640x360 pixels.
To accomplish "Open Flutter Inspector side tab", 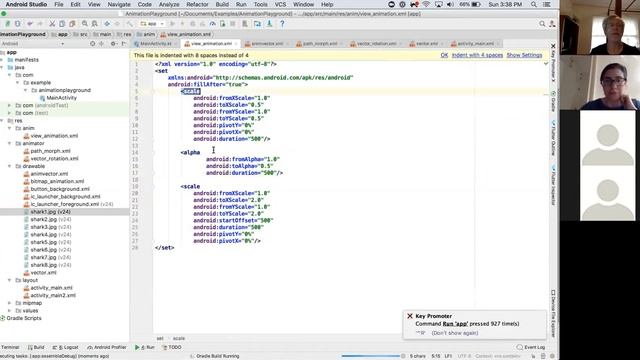I will pyautogui.click(x=553, y=184).
